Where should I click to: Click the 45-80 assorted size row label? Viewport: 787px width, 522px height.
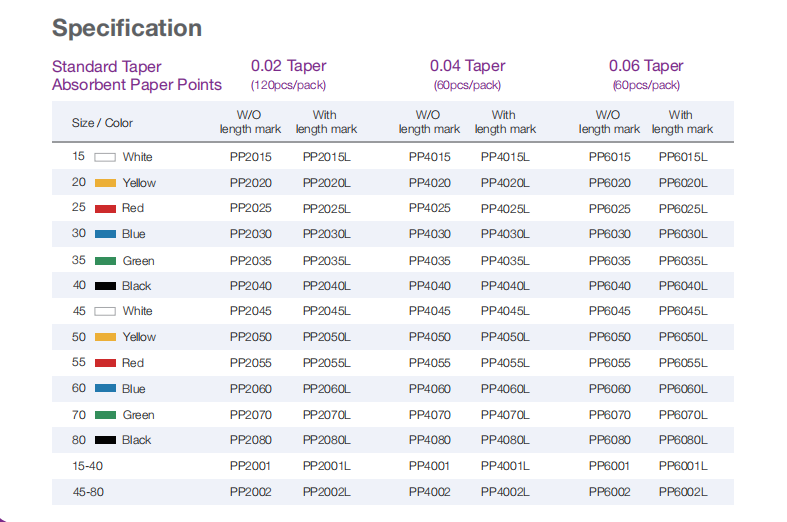click(x=88, y=492)
